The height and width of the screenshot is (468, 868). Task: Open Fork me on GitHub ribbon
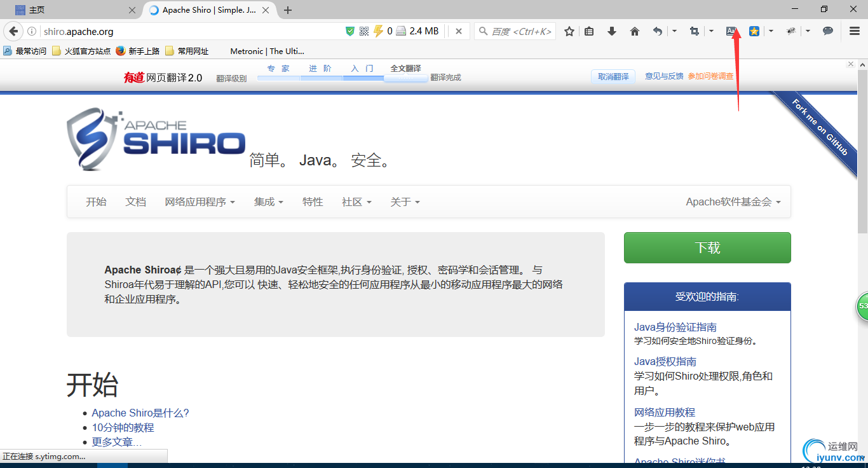(x=820, y=127)
